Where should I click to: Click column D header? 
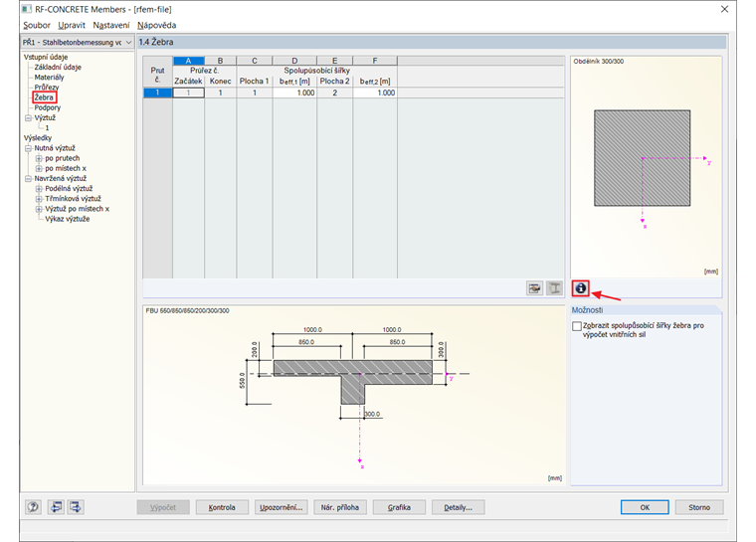[294, 61]
